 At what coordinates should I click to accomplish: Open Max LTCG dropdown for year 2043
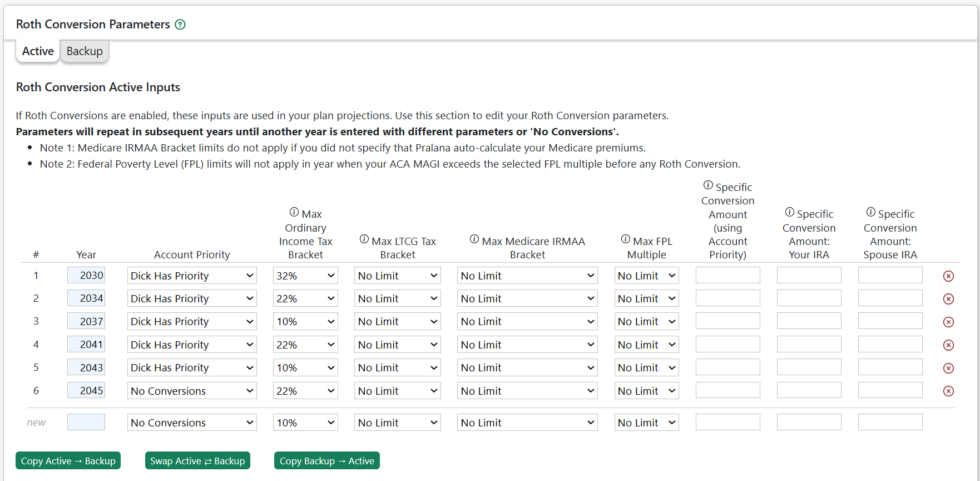tap(397, 368)
